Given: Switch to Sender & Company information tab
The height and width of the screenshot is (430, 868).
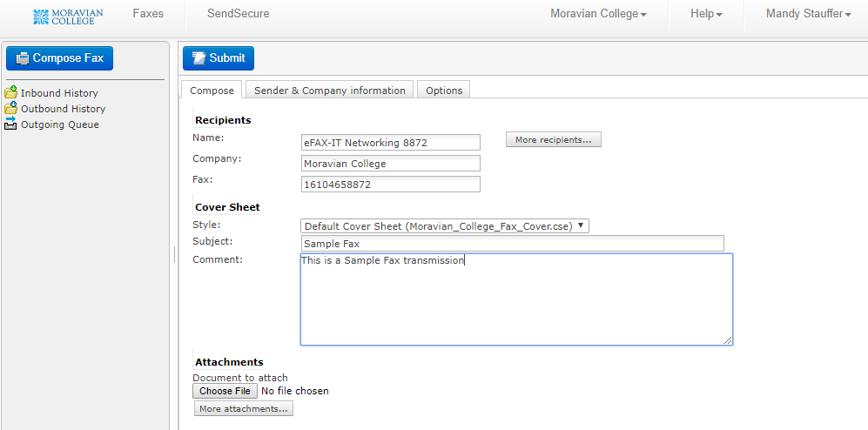Looking at the screenshot, I should click(x=330, y=91).
